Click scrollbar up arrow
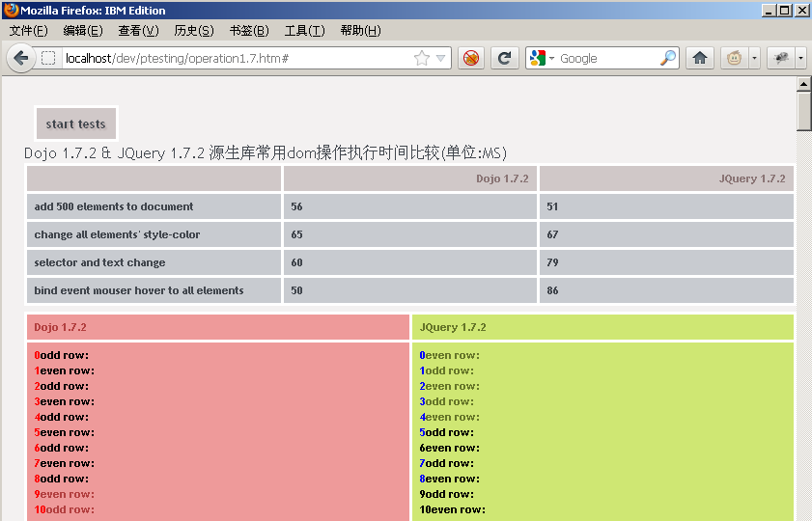This screenshot has width=812, height=521. (803, 83)
